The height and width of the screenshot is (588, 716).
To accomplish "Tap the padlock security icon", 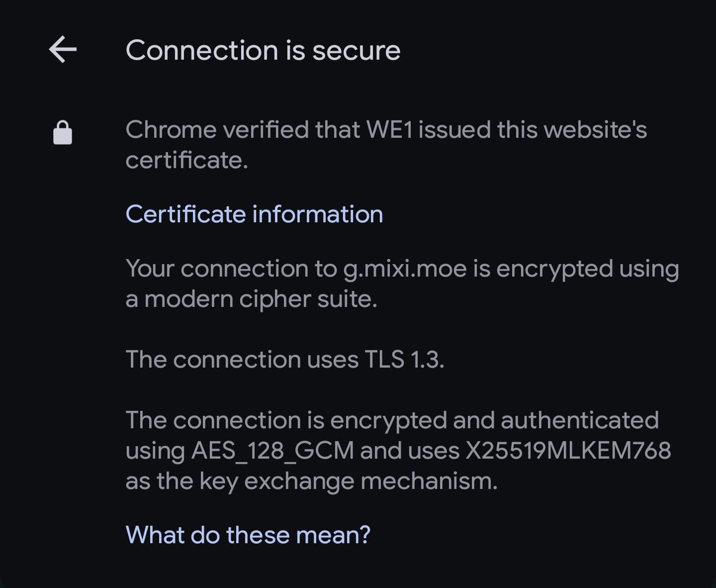I will point(63,132).
